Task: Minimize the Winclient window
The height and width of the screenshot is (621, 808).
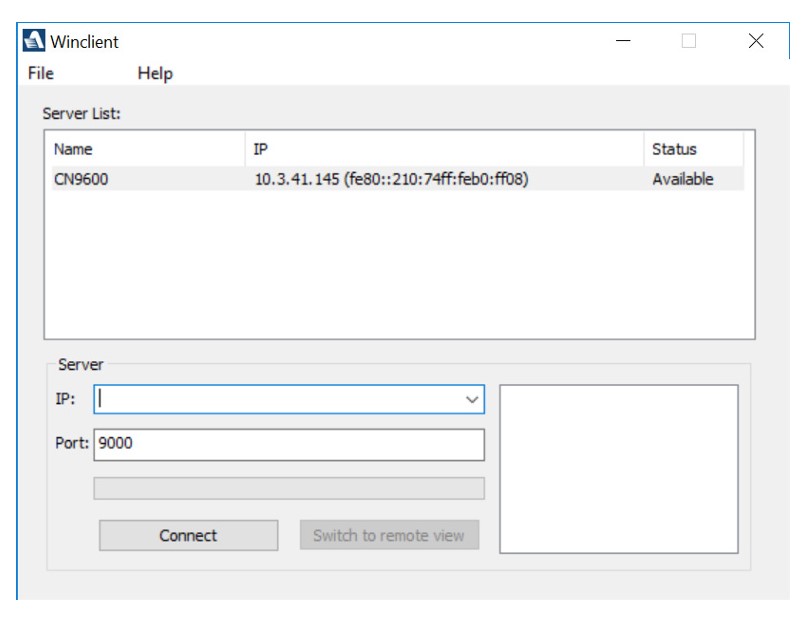Action: click(624, 41)
